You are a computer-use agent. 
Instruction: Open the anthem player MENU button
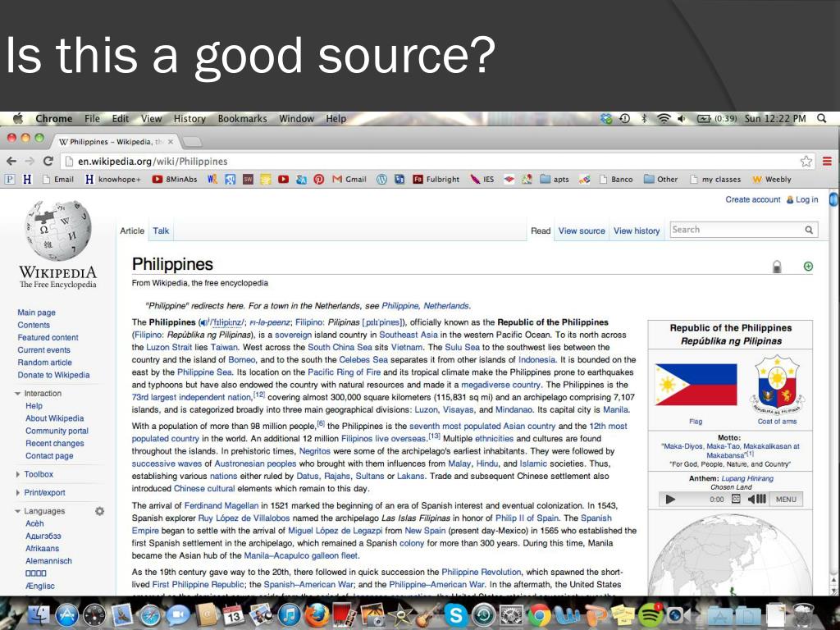click(x=787, y=500)
